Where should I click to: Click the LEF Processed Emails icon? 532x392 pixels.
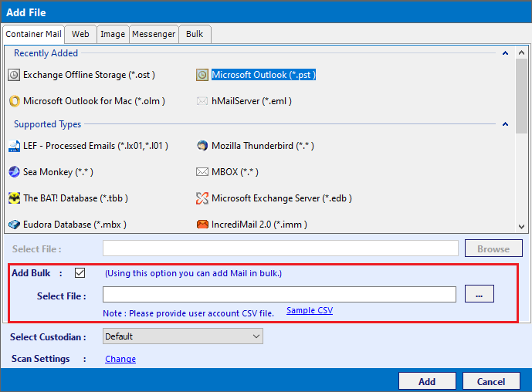14,146
